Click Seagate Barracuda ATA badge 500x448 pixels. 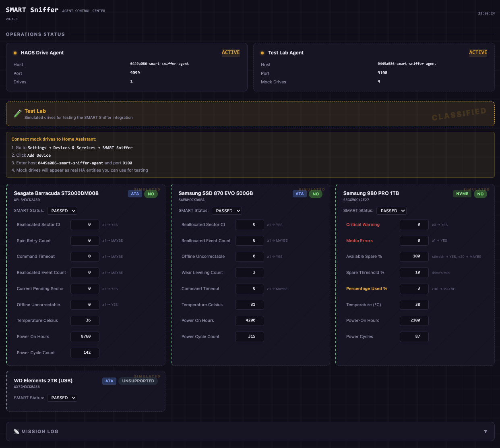coord(135,194)
